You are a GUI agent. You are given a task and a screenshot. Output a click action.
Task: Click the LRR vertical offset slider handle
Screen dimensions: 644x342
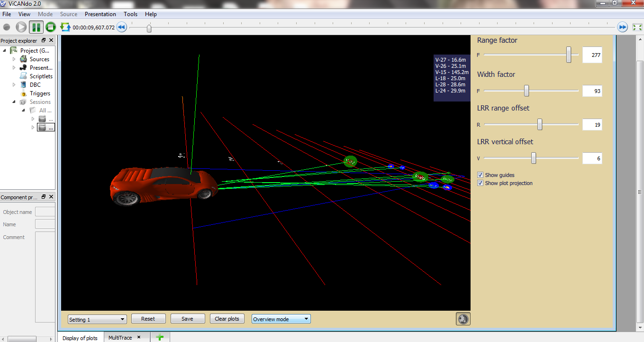point(534,158)
